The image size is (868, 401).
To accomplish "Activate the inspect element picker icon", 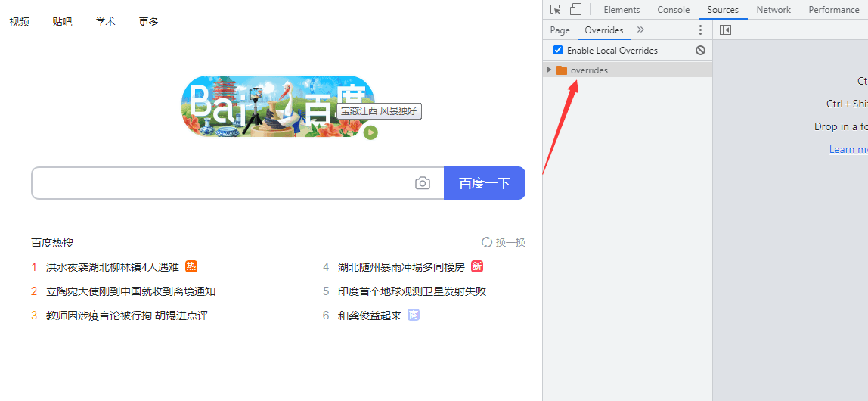I will [x=556, y=9].
